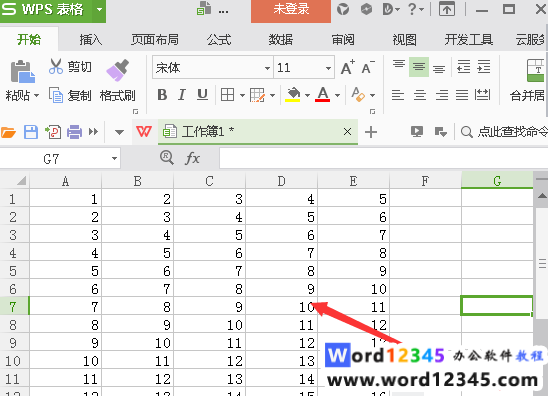Open the 数据 tab

coord(281,39)
